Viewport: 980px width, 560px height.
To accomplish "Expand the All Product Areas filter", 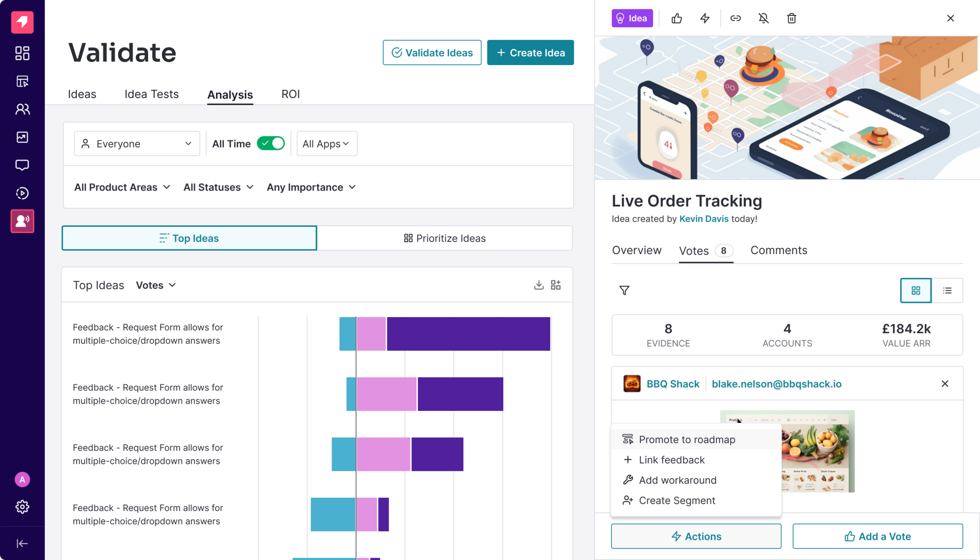I will (122, 187).
